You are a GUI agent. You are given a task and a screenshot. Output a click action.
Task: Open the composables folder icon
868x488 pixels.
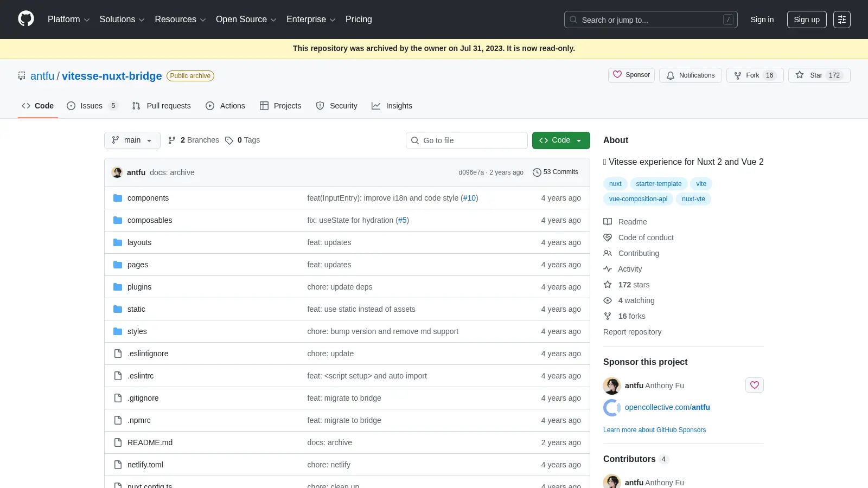tap(118, 220)
